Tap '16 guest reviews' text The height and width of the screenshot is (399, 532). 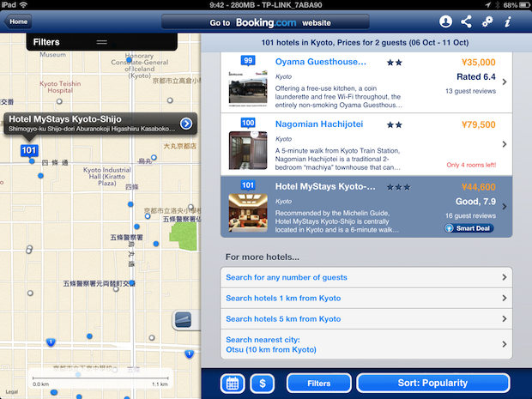pyautogui.click(x=470, y=215)
